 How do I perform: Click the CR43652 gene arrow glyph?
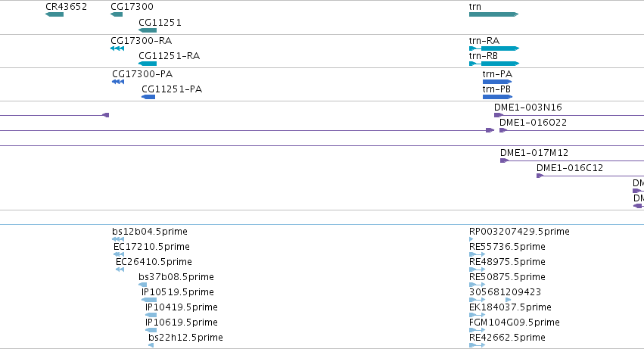(x=54, y=14)
